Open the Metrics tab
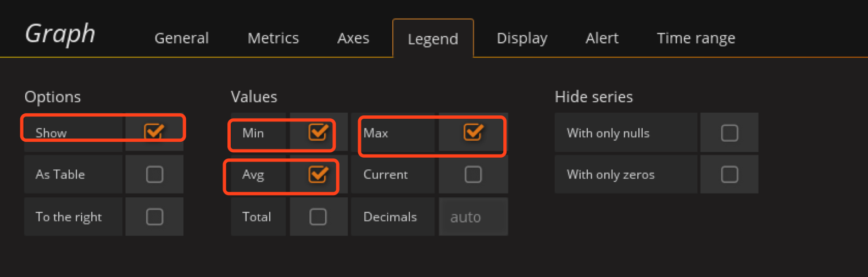 tap(273, 38)
